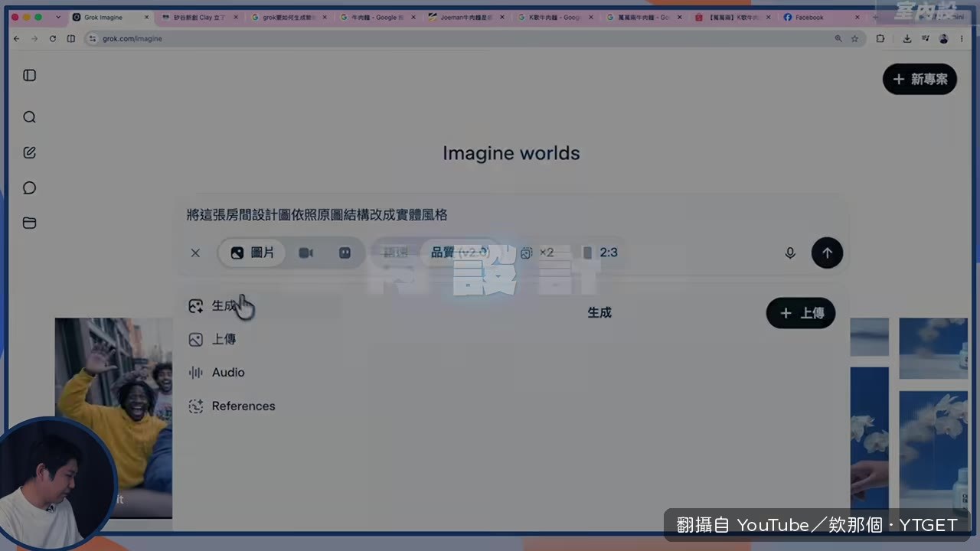Change the ×2 image count option
980x551 pixels.
pyautogui.click(x=537, y=253)
